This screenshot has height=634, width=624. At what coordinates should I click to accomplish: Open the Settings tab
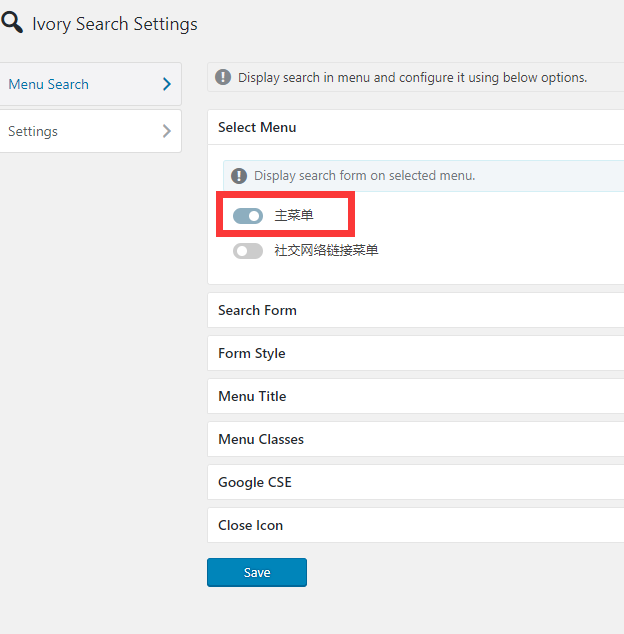coord(91,131)
